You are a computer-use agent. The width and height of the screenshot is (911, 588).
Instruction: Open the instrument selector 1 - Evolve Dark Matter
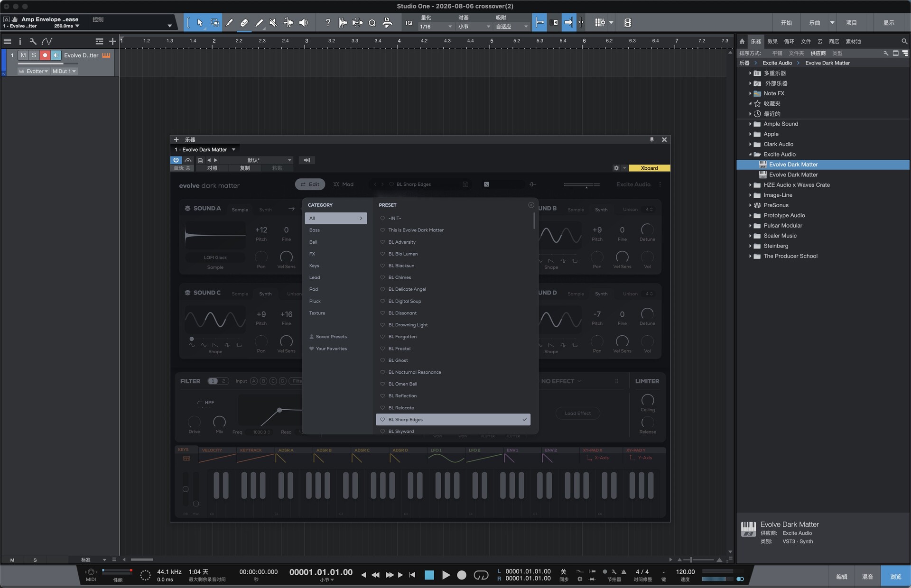point(205,149)
